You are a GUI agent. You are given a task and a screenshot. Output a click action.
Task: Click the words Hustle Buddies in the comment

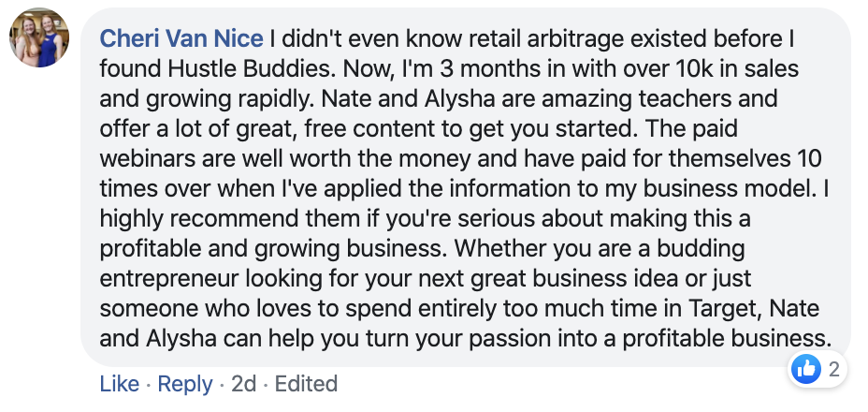click(x=251, y=68)
